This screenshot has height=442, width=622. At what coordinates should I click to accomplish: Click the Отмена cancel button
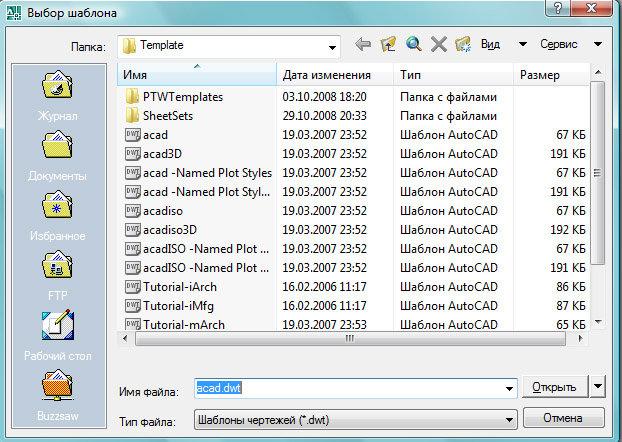(563, 418)
